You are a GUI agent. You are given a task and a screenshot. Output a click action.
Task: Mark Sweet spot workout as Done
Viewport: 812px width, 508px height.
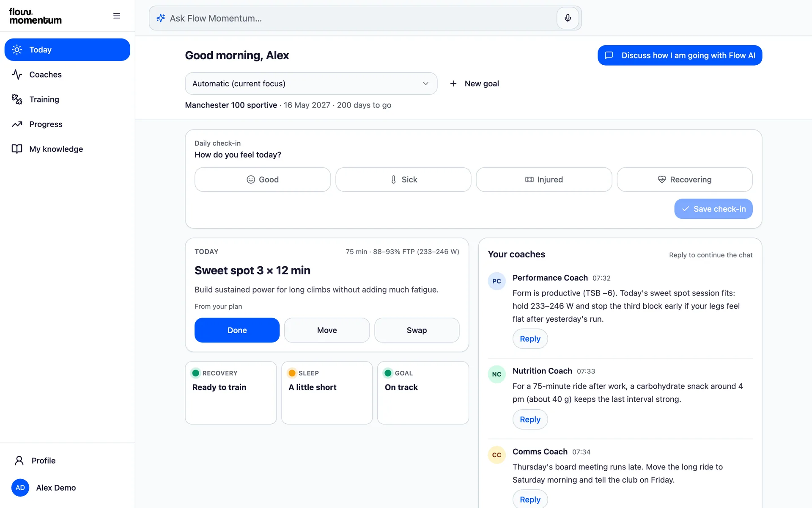pos(237,330)
